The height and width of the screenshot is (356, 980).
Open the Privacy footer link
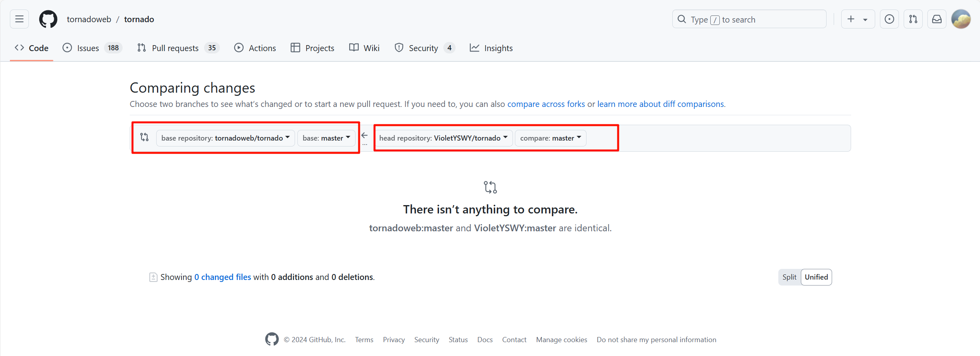[394, 340]
